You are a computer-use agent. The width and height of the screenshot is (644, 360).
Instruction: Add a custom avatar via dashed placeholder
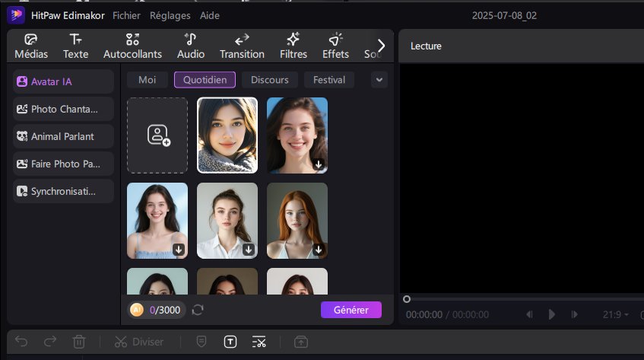coord(157,135)
